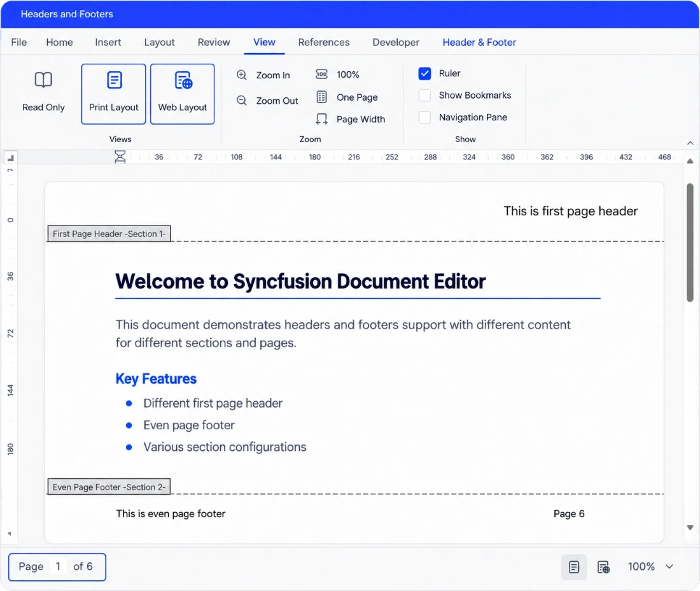Fit to Page Width
Image resolution: width=700 pixels, height=591 pixels.
tap(350, 119)
